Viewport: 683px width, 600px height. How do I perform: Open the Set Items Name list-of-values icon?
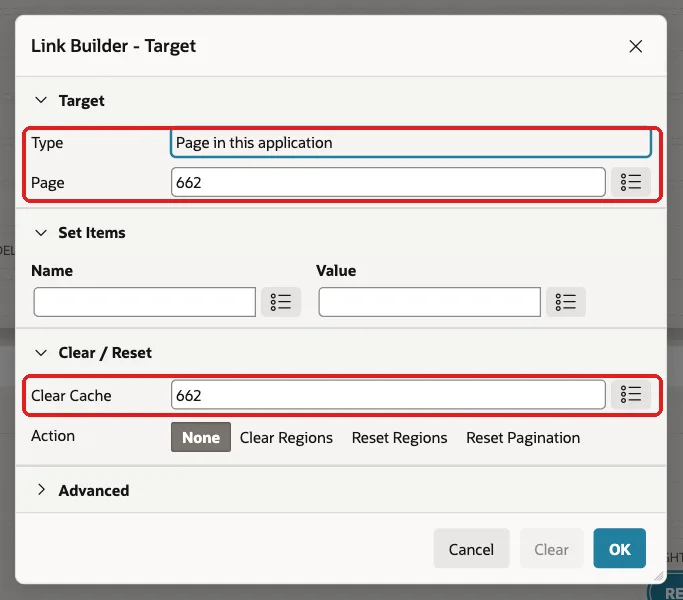(281, 302)
